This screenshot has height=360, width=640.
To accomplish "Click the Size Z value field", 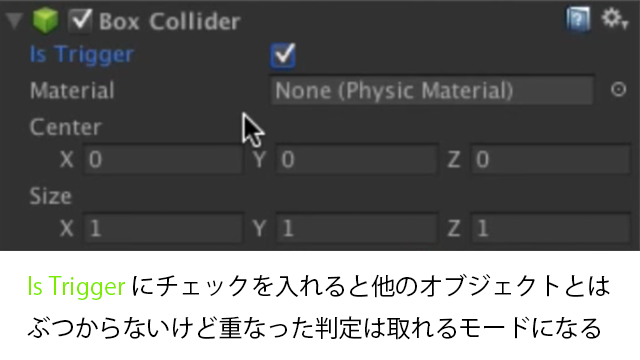I will [x=551, y=228].
